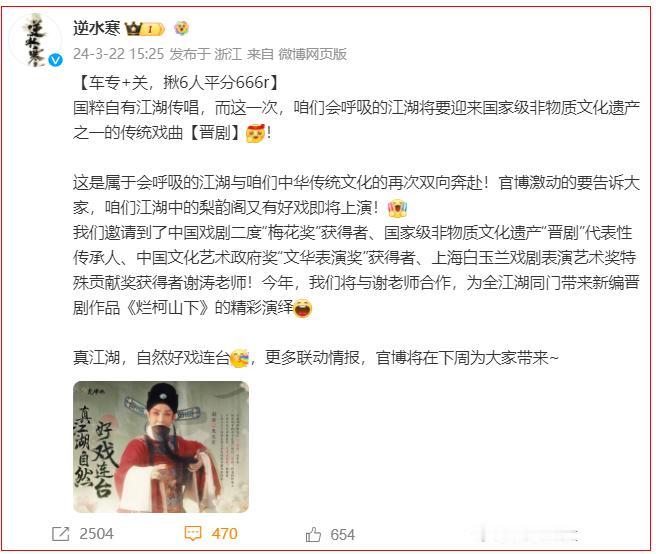Click the crying-face emoji after 即将上演

(x=397, y=208)
